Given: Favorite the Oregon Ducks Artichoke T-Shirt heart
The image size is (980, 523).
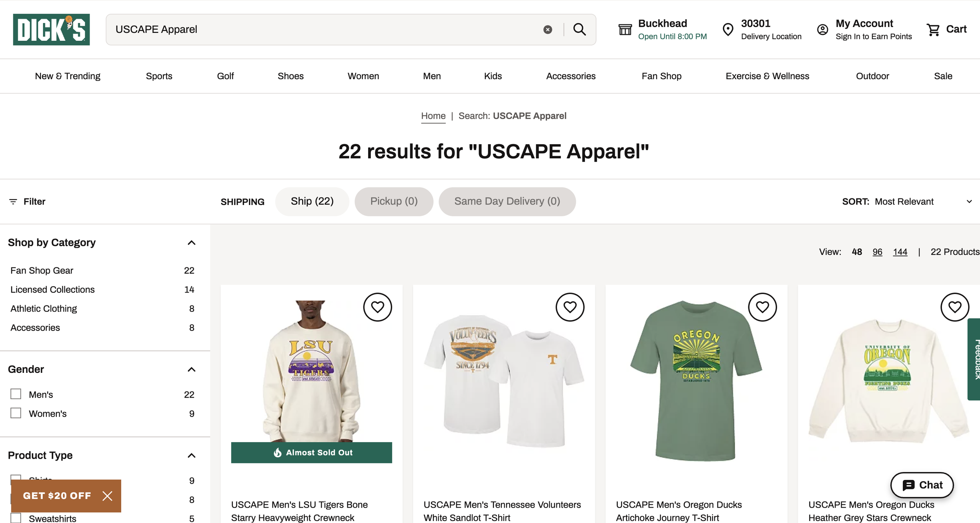Looking at the screenshot, I should [x=762, y=307].
